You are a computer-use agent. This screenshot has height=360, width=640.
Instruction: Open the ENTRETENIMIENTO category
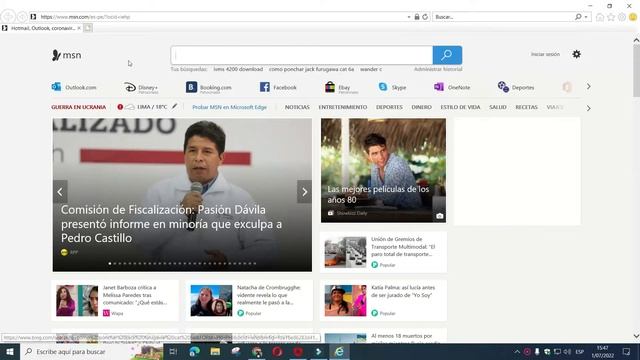pyautogui.click(x=343, y=107)
